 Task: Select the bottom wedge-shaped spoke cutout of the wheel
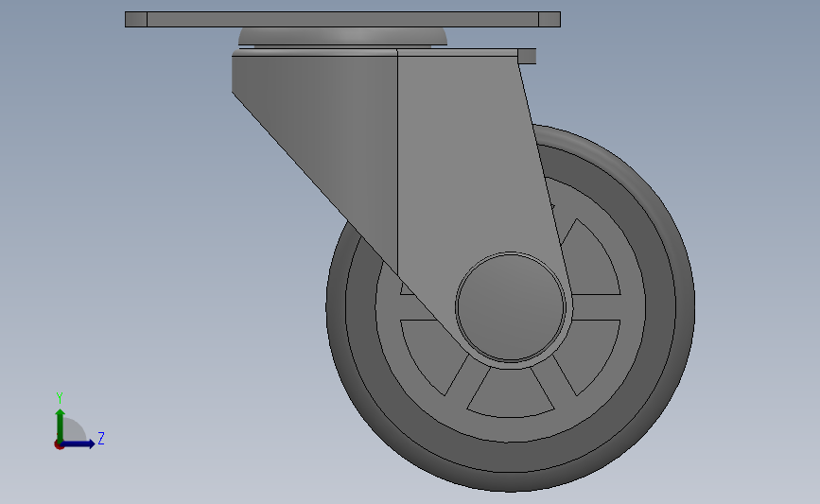click(511, 395)
